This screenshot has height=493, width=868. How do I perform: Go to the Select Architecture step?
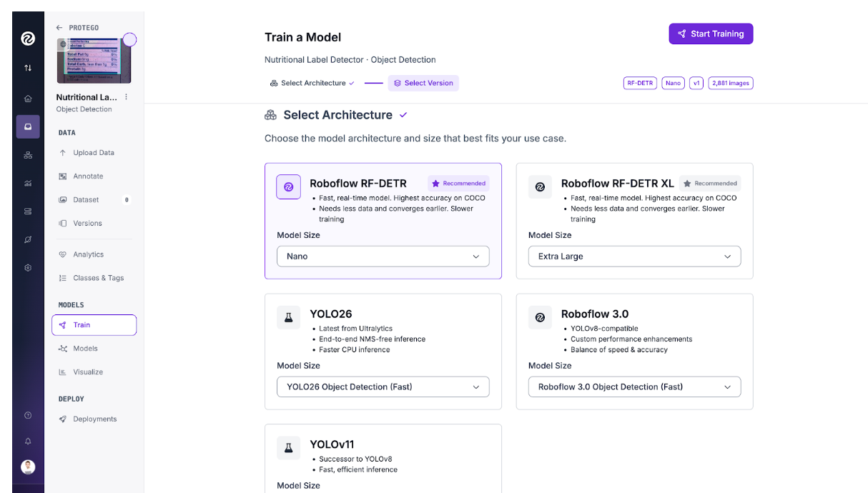point(312,84)
